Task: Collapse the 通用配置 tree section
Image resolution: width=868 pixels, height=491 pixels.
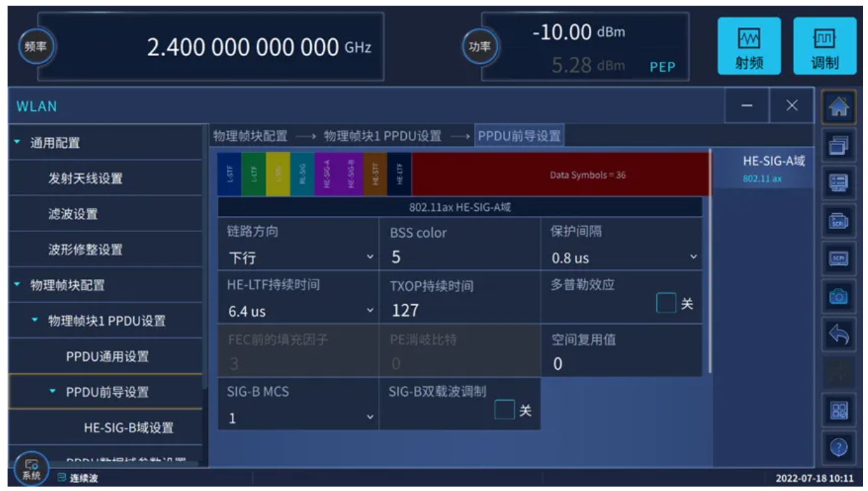Action: tap(18, 143)
